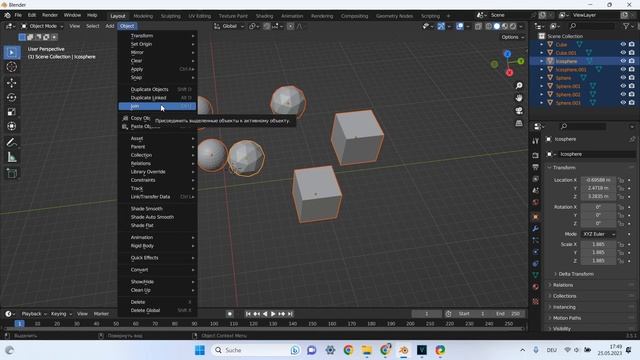Image resolution: width=640 pixels, height=360 pixels.
Task: Choose Duplicate Objects menu entry
Action: (x=157, y=89)
